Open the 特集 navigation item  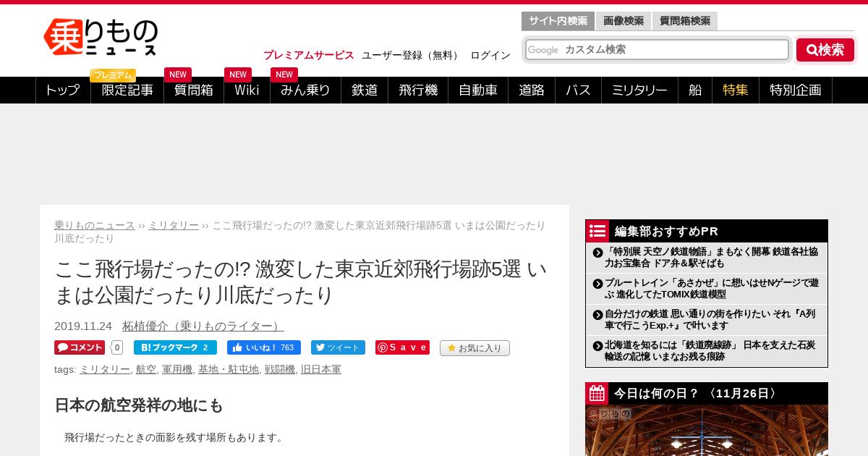click(736, 90)
